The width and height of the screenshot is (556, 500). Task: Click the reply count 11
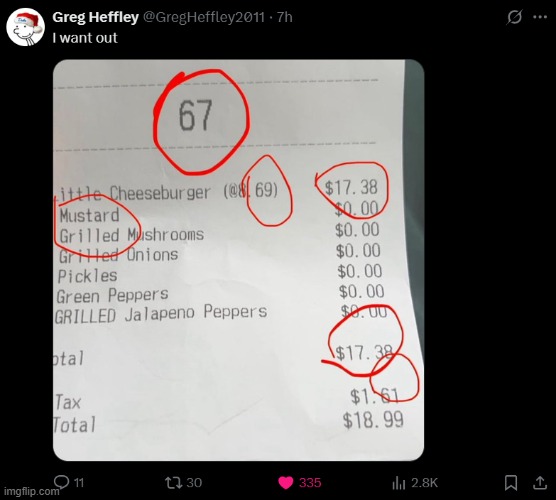pyautogui.click(x=79, y=483)
